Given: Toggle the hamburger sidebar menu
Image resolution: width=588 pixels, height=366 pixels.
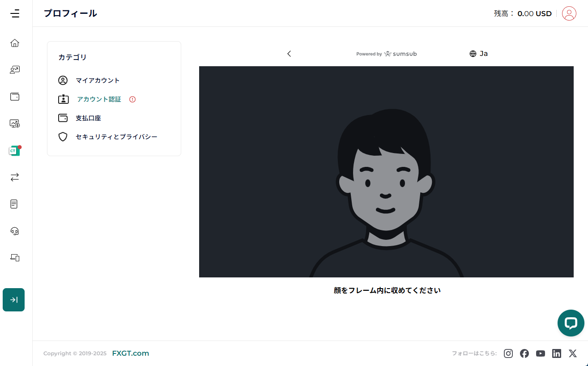Looking at the screenshot, I should coord(15,13).
